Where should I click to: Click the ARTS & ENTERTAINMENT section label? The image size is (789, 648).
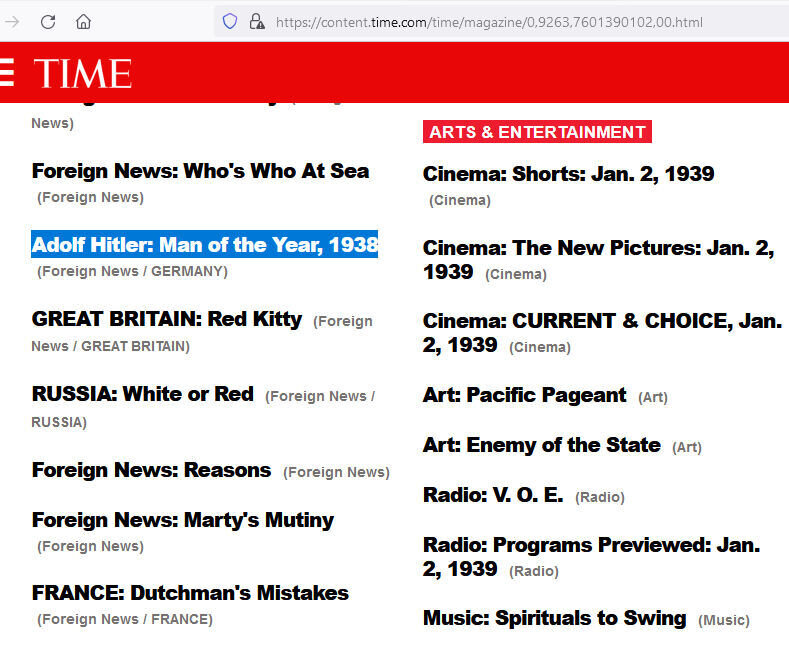tap(537, 132)
